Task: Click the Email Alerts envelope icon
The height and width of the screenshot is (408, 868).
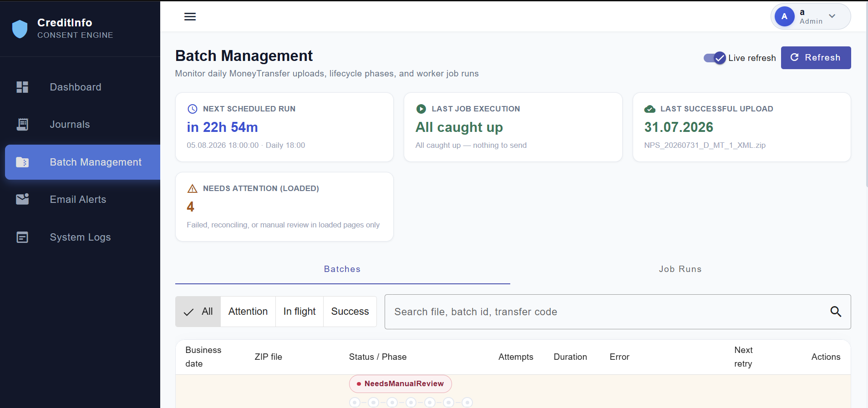Action: tap(22, 199)
